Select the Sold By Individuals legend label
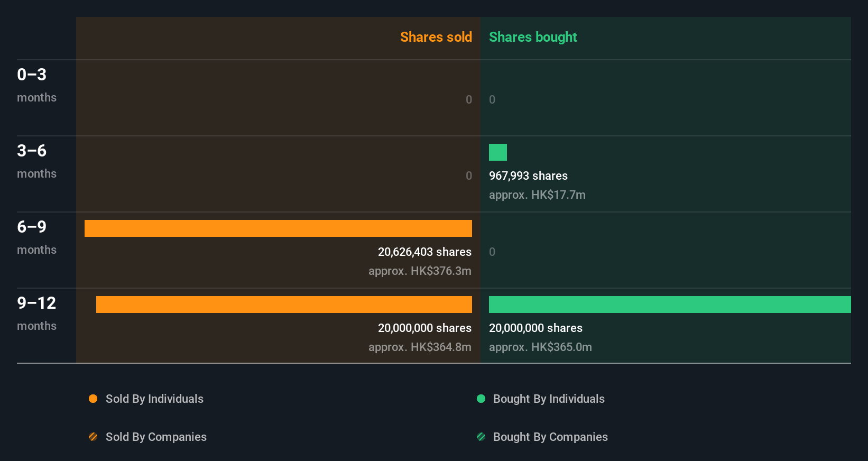This screenshot has width=868, height=461. (154, 399)
